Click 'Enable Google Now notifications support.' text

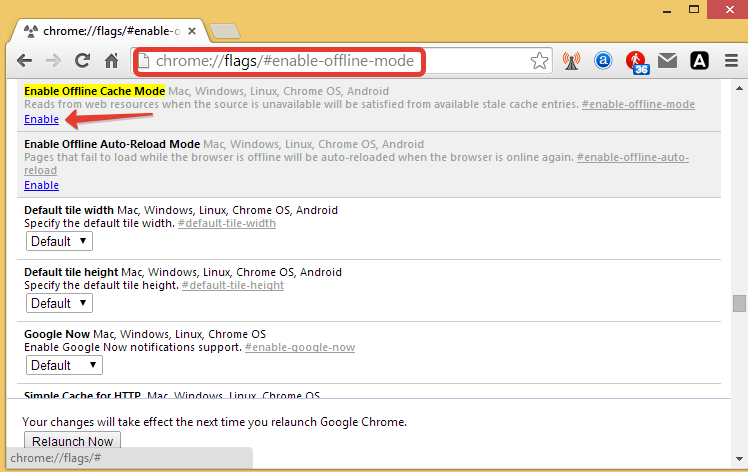coord(133,347)
